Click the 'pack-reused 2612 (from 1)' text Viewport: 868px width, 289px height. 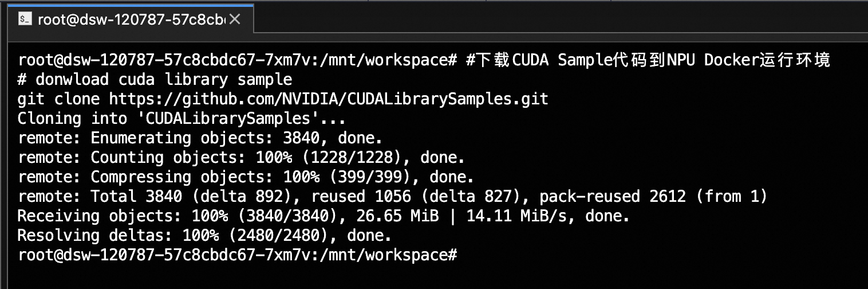(653, 197)
